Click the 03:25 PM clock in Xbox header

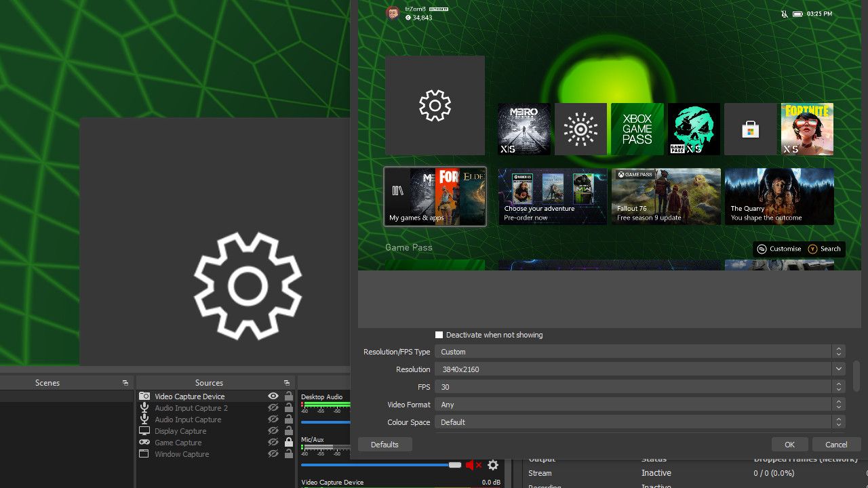[x=819, y=14]
